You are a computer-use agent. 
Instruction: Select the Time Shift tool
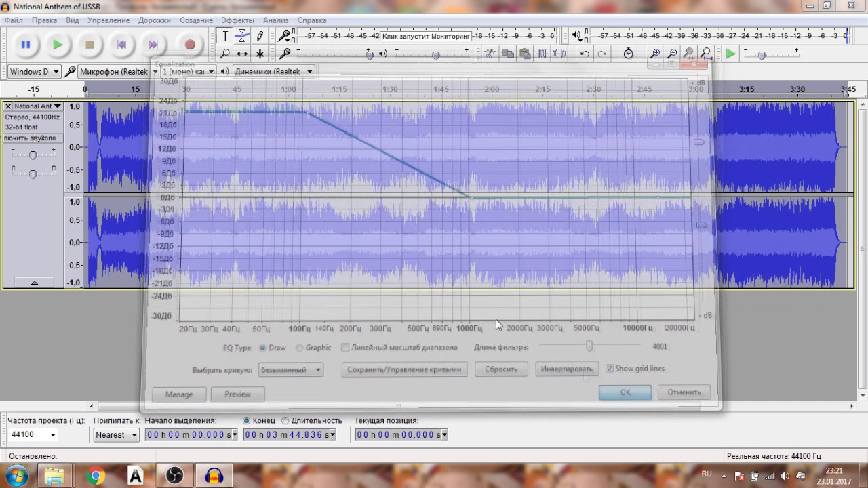242,54
